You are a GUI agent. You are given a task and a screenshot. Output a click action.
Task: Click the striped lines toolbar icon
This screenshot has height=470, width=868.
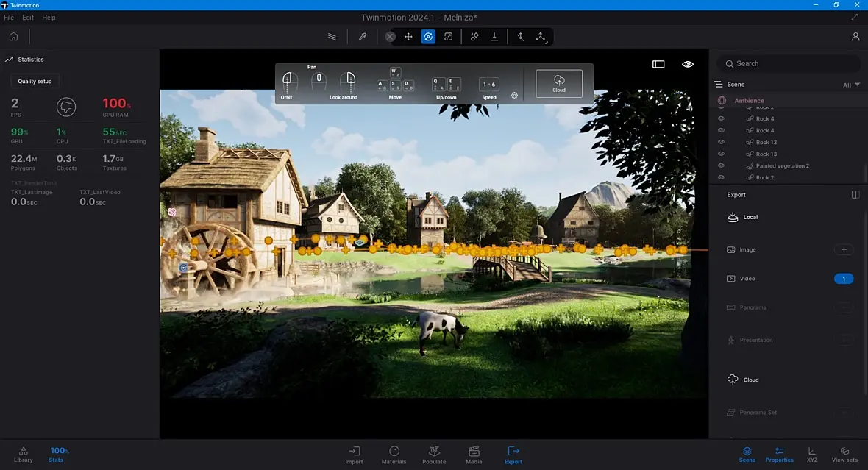point(332,37)
